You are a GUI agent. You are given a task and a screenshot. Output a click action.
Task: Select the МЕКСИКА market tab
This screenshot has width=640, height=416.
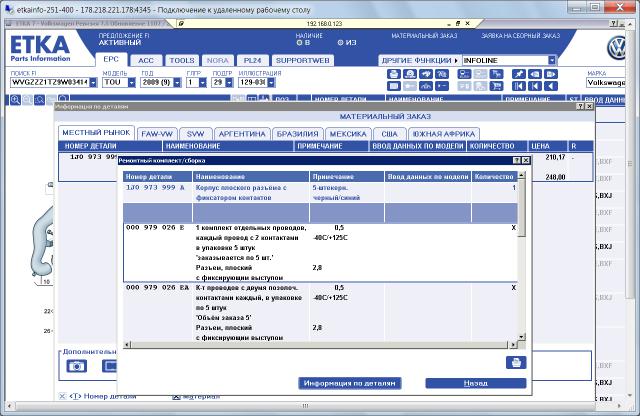point(348,134)
